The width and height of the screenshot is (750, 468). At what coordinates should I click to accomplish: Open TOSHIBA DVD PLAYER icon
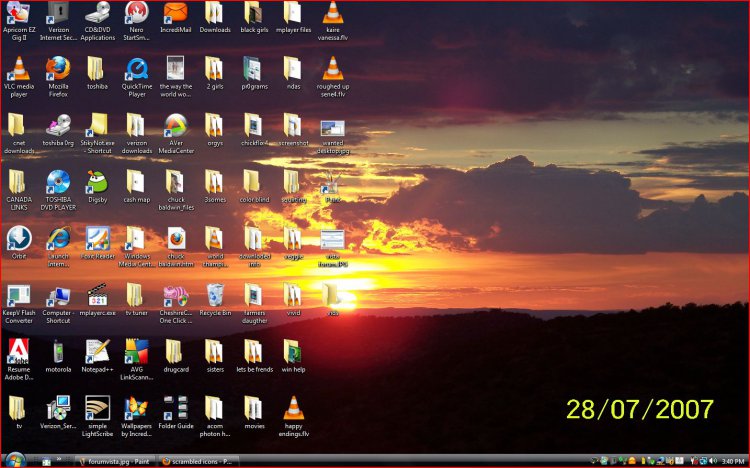pos(58,190)
